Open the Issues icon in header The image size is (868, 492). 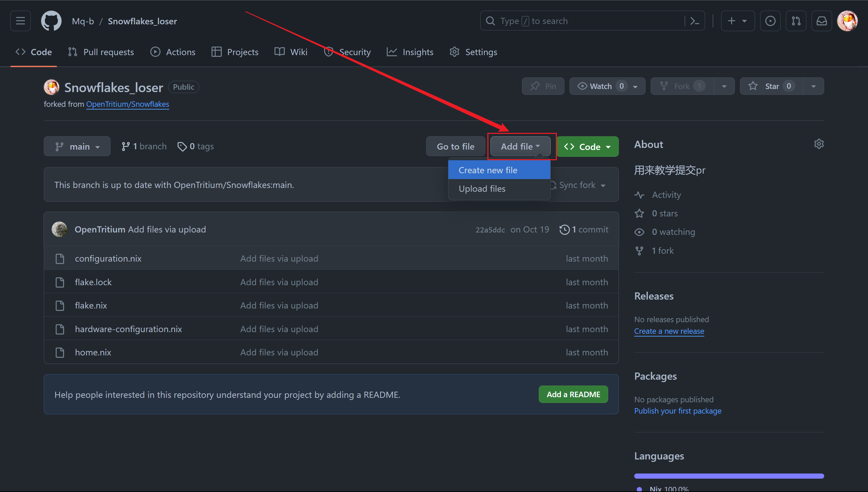click(770, 21)
